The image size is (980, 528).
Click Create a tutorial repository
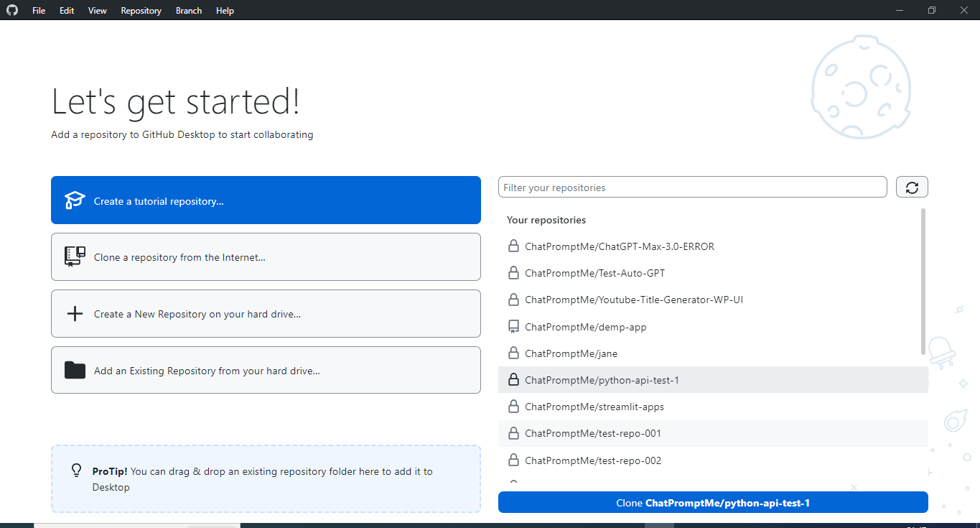coord(266,200)
